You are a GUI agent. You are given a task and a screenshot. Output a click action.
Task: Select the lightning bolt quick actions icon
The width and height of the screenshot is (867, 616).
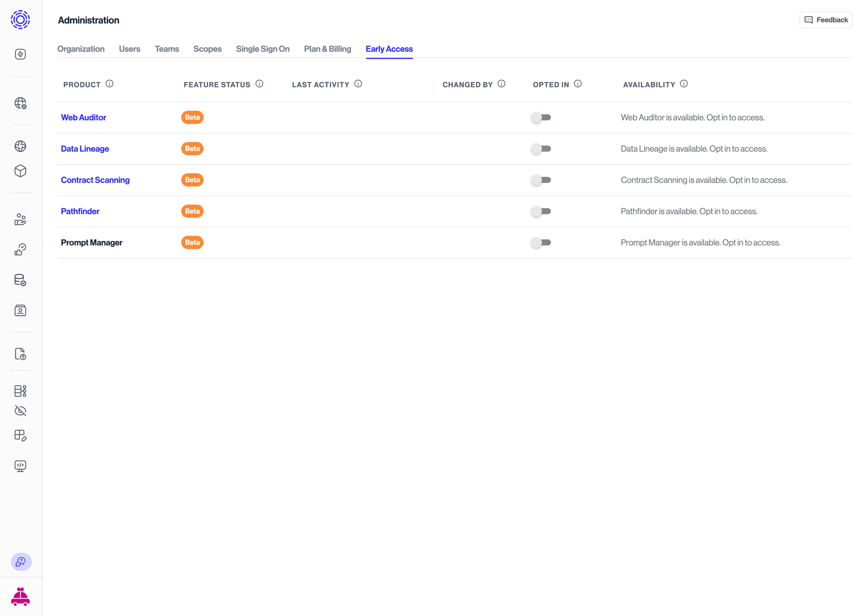point(21,54)
